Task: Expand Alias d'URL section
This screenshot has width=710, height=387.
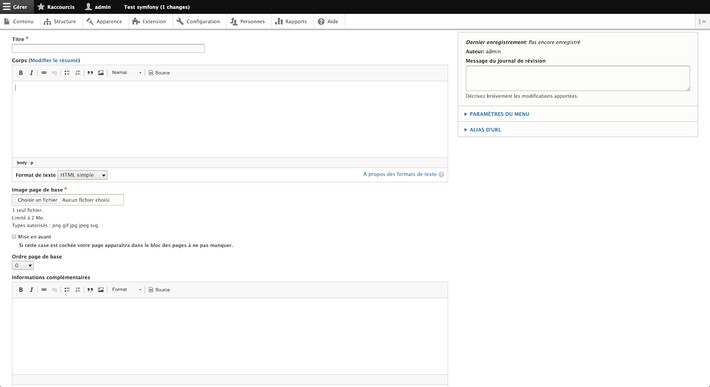Action: tap(485, 129)
